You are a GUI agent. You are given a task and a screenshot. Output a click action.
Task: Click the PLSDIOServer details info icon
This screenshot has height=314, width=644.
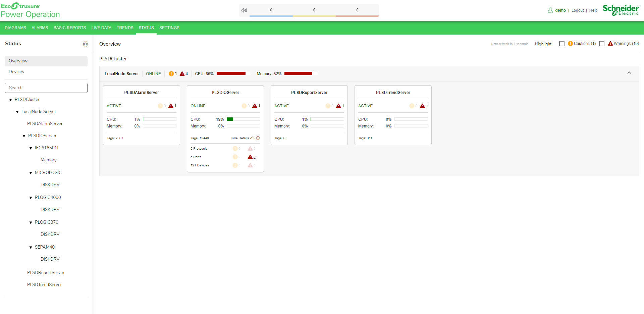258,138
